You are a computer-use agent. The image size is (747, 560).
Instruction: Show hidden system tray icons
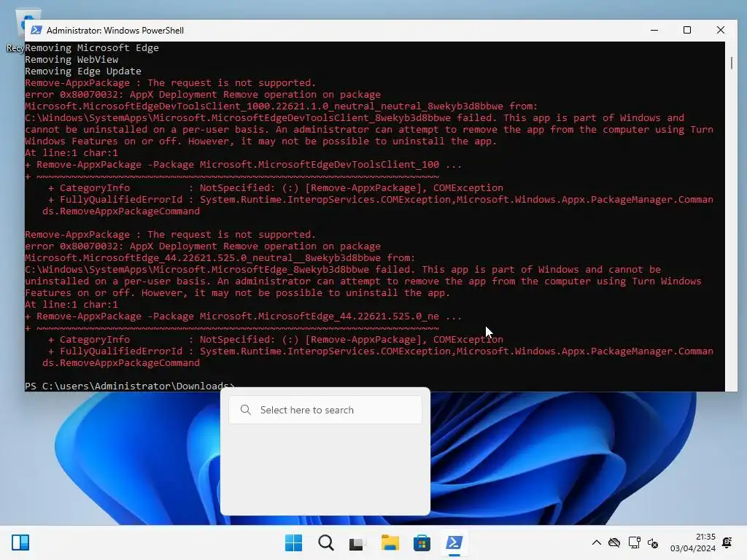point(596,542)
